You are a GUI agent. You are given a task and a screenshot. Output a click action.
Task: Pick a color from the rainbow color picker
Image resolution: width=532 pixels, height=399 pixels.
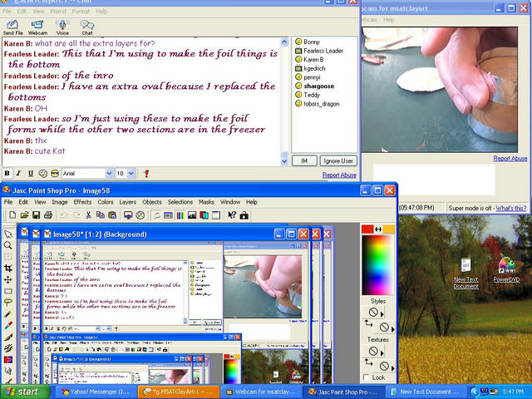click(x=378, y=264)
